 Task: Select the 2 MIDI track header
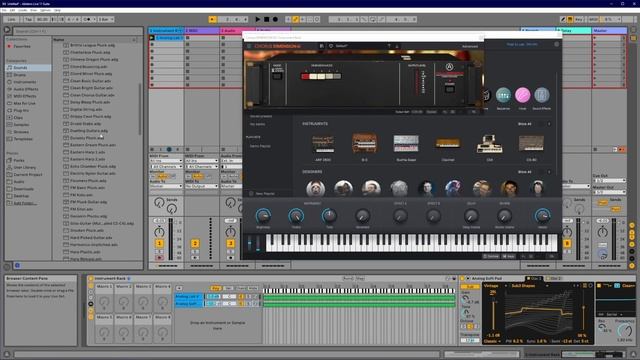(201, 31)
